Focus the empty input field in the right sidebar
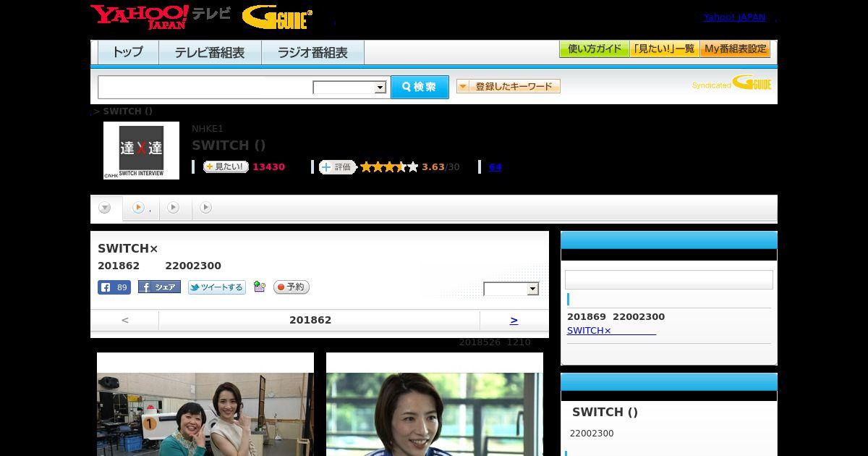The width and height of the screenshot is (868, 456). (x=669, y=280)
